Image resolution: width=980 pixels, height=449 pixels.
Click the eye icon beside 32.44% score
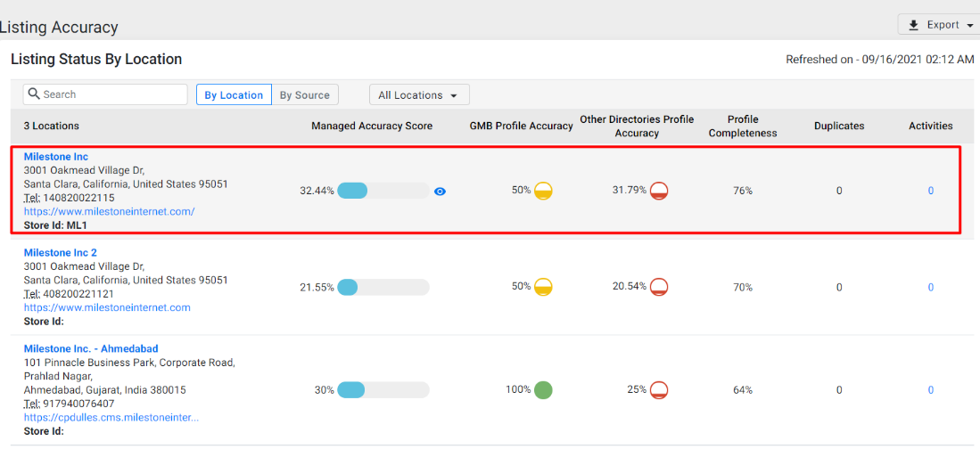point(440,191)
